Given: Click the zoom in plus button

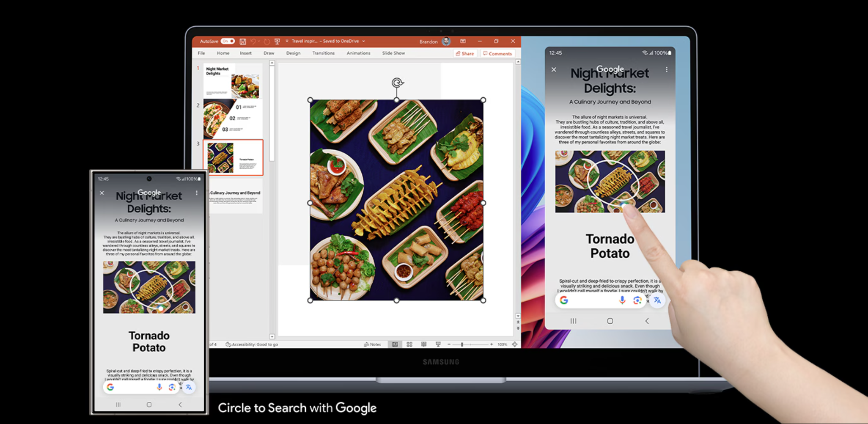Looking at the screenshot, I should (492, 344).
